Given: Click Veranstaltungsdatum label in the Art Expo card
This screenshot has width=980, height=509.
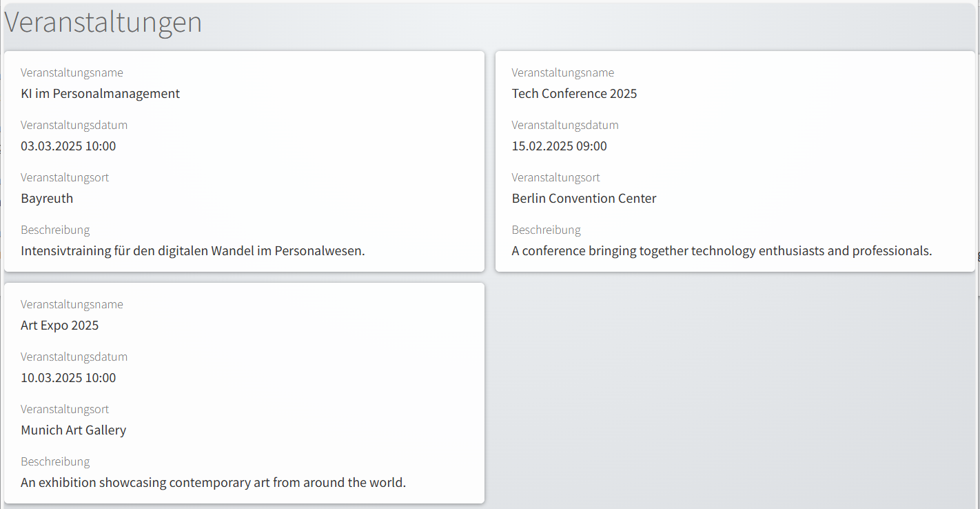Looking at the screenshot, I should tap(74, 357).
